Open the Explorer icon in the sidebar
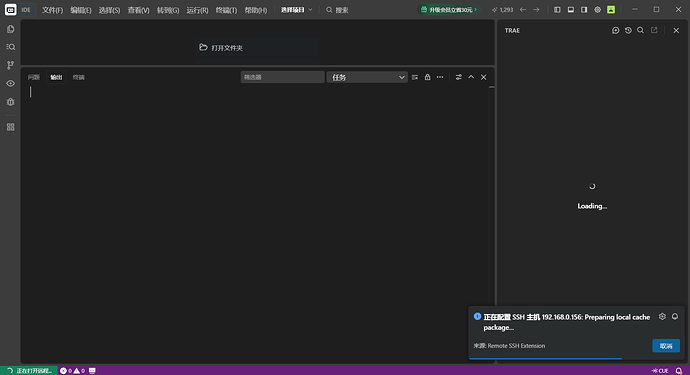 pos(11,29)
